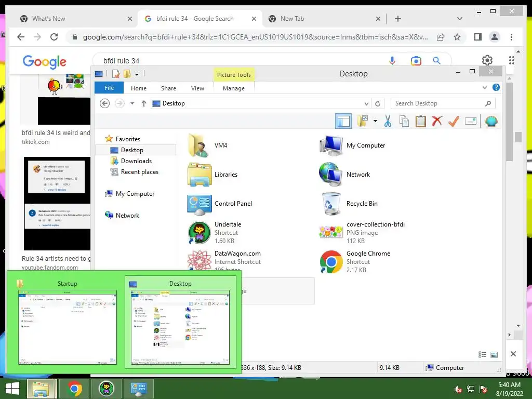
Task: Open the folder options dropdown arrow
Action: [x=375, y=121]
